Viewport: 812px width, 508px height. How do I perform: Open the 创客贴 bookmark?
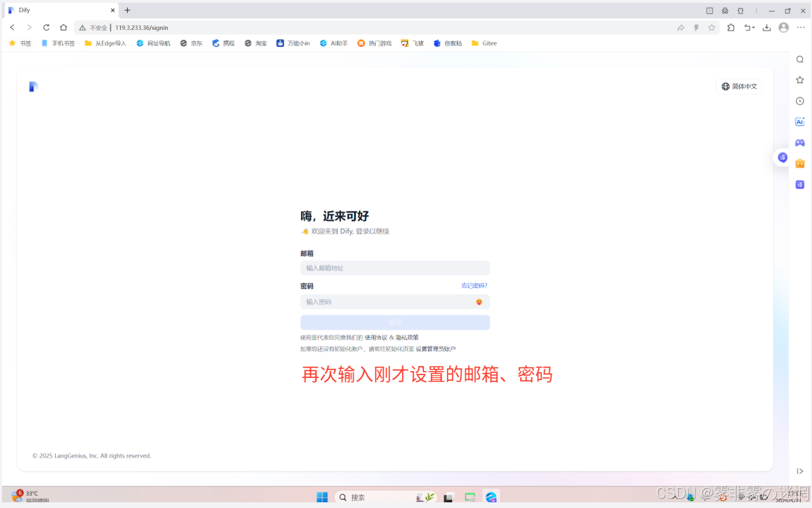click(x=447, y=44)
